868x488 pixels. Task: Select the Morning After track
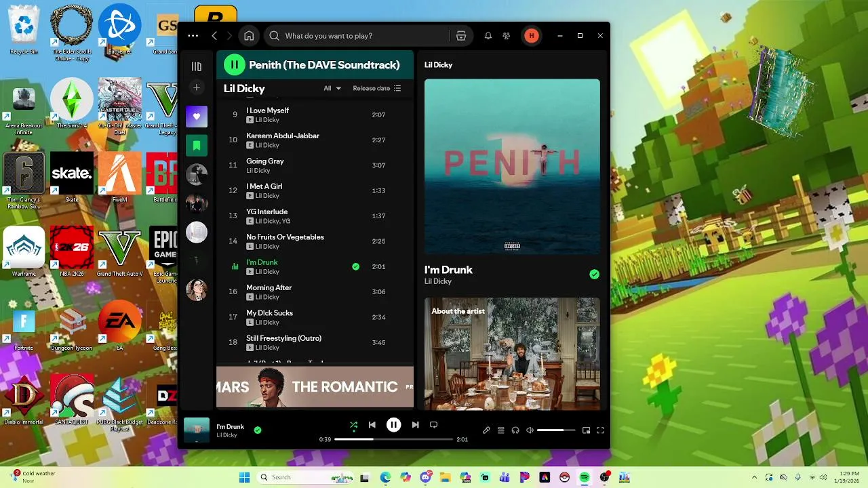pos(315,291)
